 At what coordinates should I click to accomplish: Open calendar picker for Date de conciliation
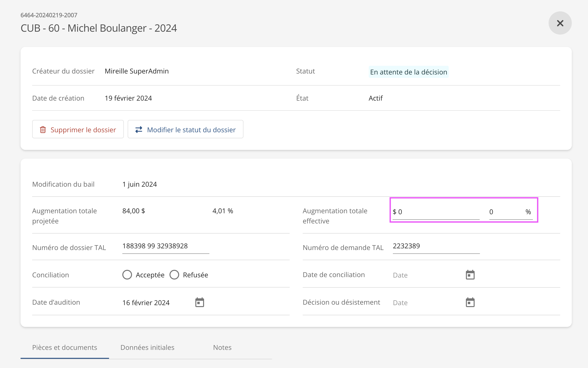pos(470,275)
